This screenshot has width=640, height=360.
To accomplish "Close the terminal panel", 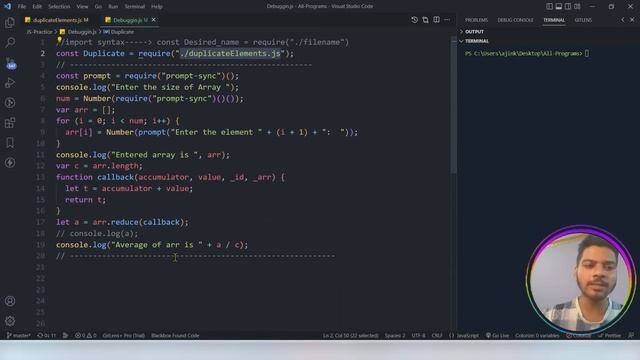I will point(632,20).
